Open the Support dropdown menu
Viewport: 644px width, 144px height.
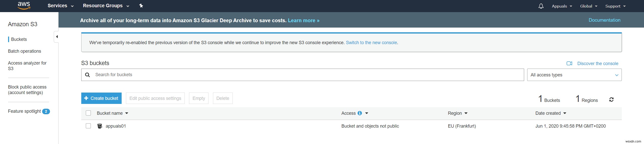615,6
